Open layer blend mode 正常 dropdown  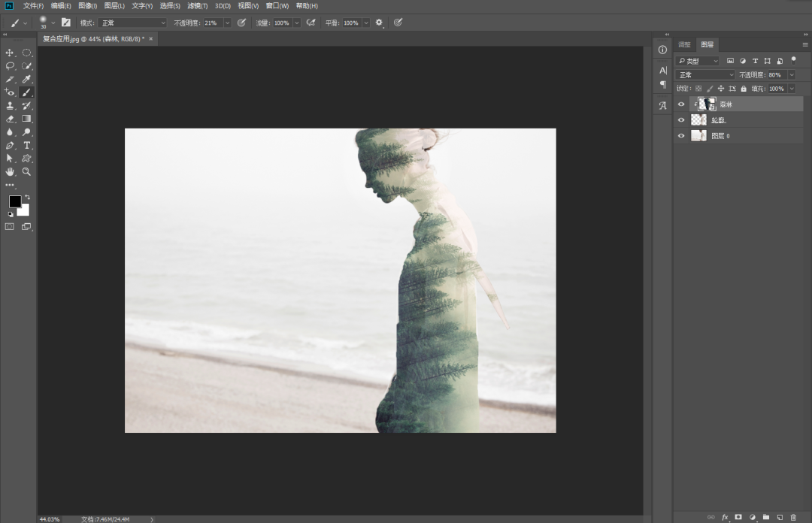coord(706,75)
